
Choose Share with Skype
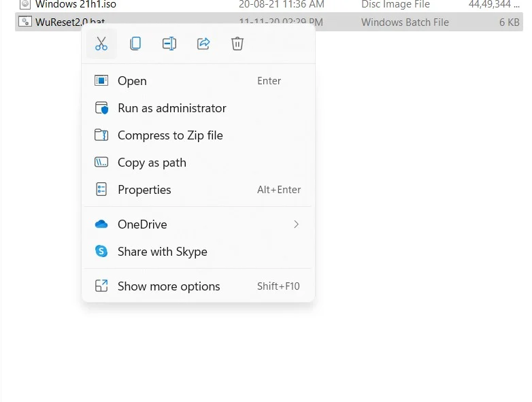tap(198, 252)
